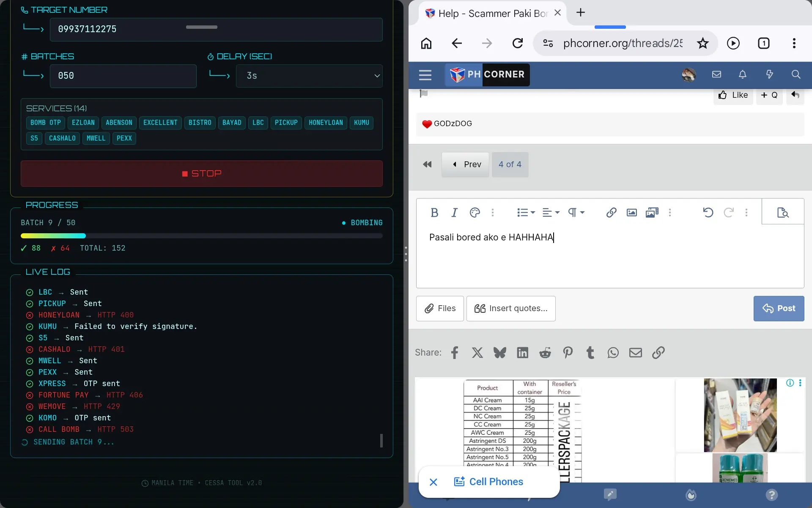Click the editor preview icon

pyautogui.click(x=783, y=213)
